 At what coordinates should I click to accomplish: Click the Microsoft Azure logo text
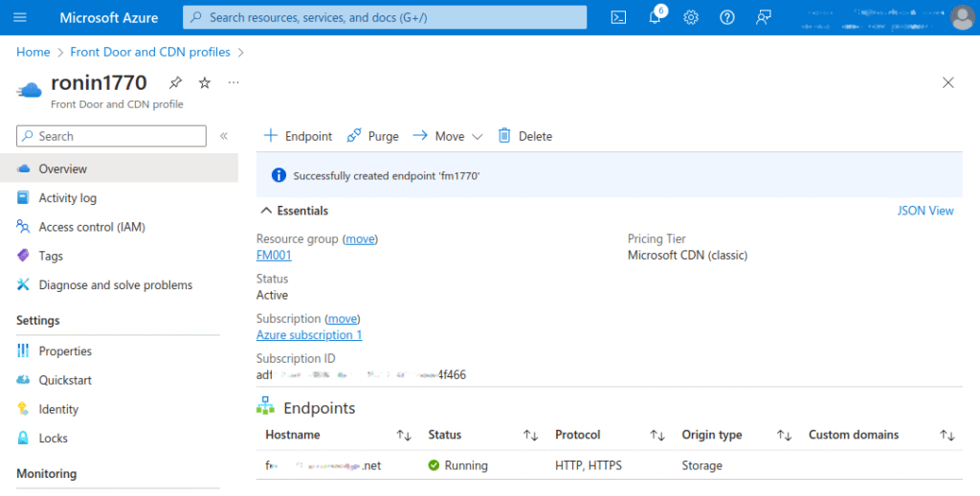click(x=109, y=17)
